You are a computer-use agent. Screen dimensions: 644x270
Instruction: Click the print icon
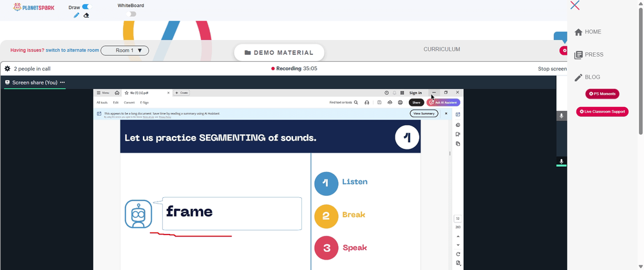pos(400,102)
